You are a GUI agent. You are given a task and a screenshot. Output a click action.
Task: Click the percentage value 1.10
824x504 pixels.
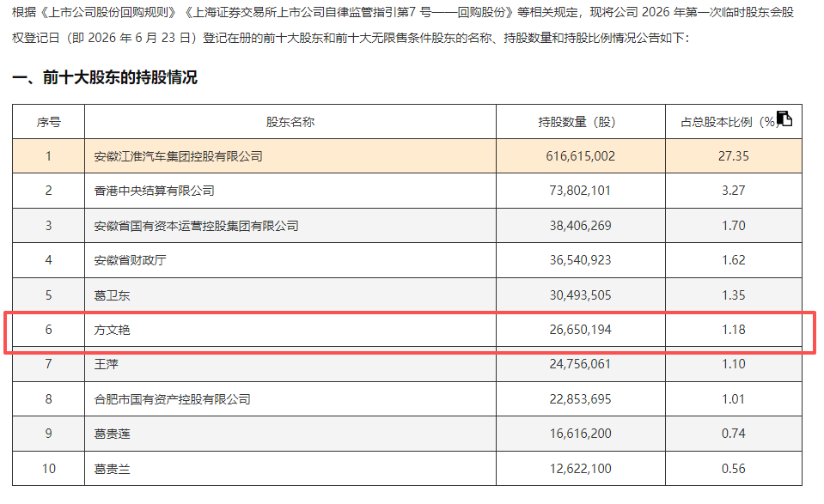734,364
